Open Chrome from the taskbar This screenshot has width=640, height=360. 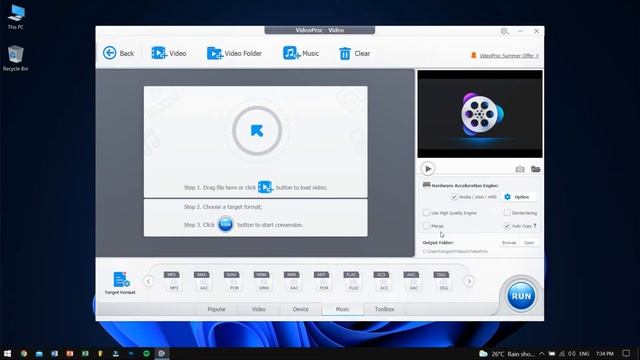pos(24,353)
